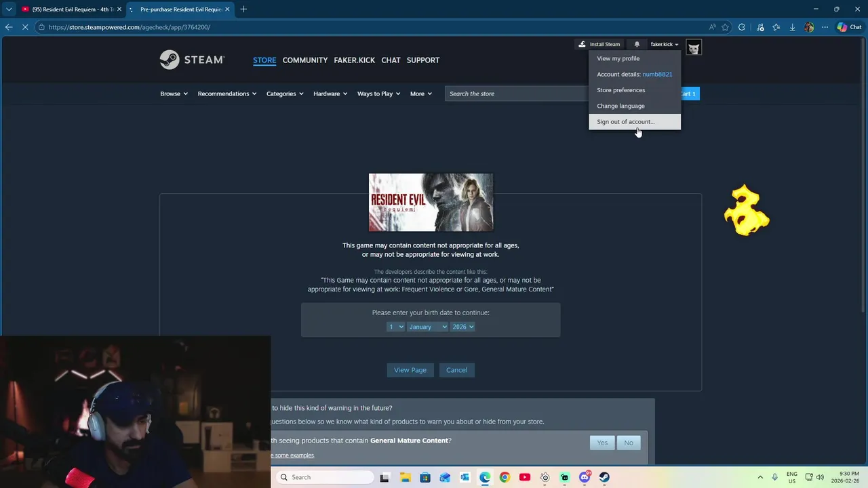Open Task View on taskbar
Screen dimensions: 868x488
pos(384,477)
